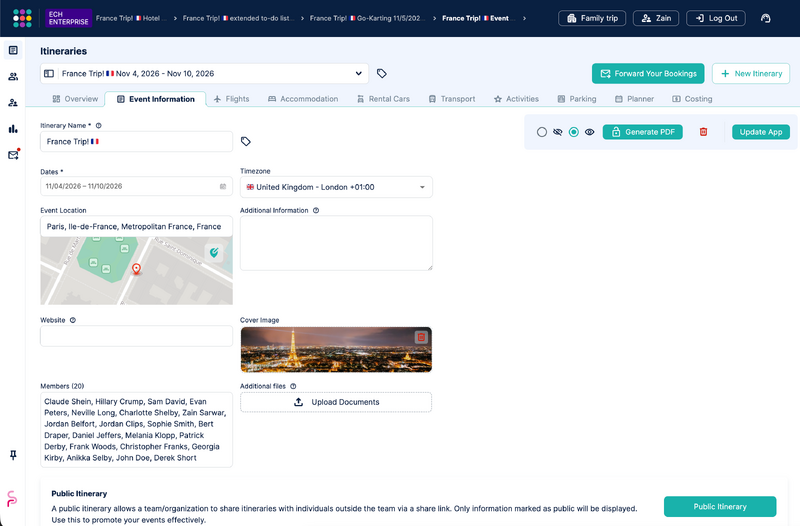800x526 pixels.
Task: Open France Trip extended to-do list breadcrumb
Action: coord(238,18)
